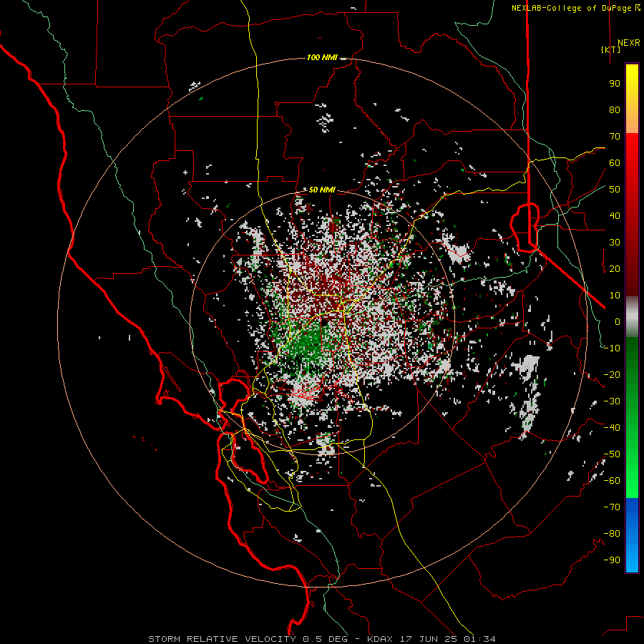Image resolution: width=644 pixels, height=644 pixels.
Task: Click the 50 value on the color scale
Action: coord(615,190)
